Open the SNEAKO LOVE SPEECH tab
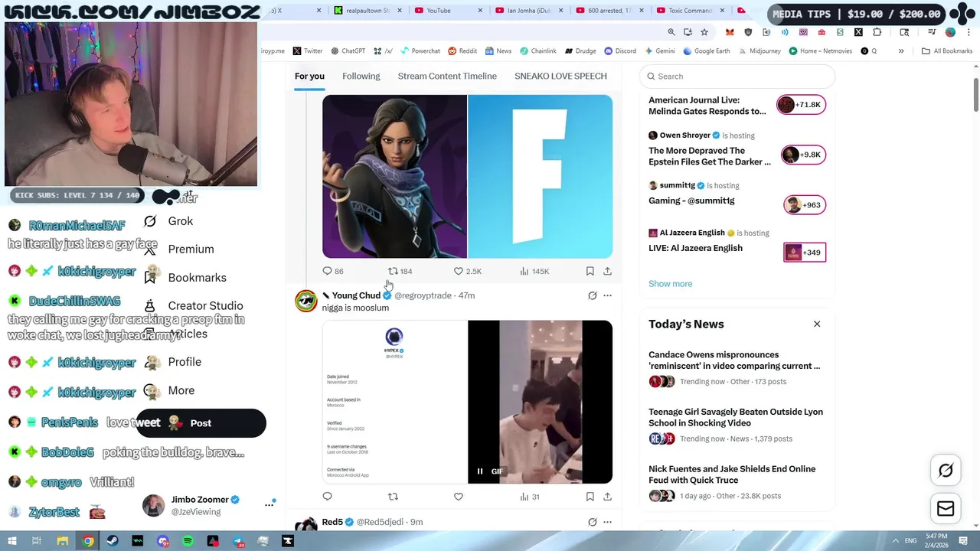The width and height of the screenshot is (980, 551). (x=560, y=76)
